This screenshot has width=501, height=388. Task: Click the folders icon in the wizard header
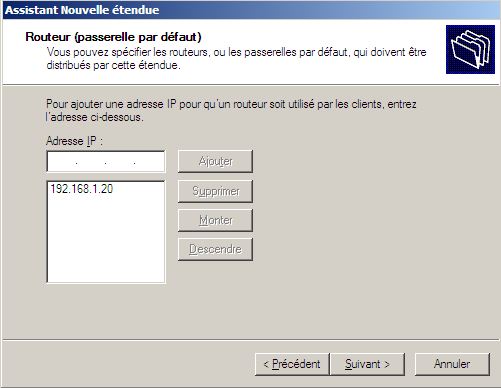point(470,49)
